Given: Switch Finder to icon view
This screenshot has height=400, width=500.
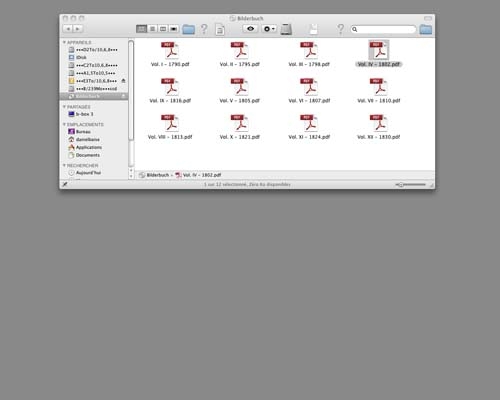Looking at the screenshot, I should point(141,29).
